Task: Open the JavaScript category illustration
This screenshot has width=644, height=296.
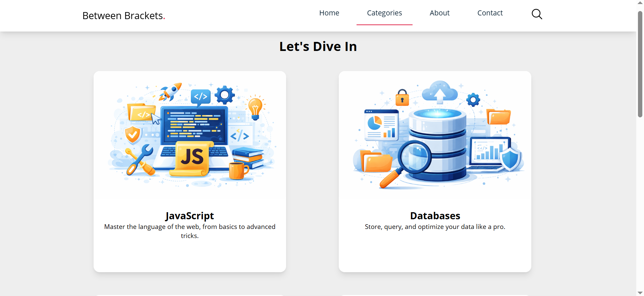Action: coord(190,136)
